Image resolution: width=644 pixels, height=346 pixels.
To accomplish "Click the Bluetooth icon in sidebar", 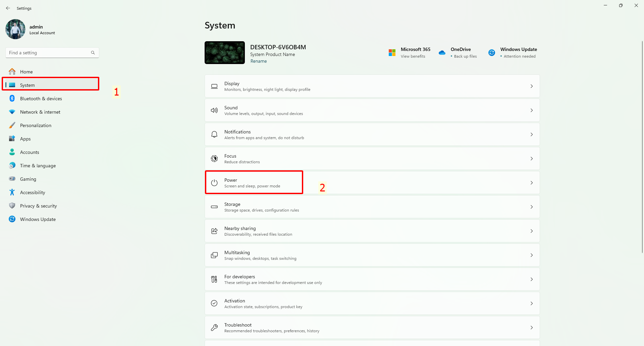I will (x=12, y=98).
